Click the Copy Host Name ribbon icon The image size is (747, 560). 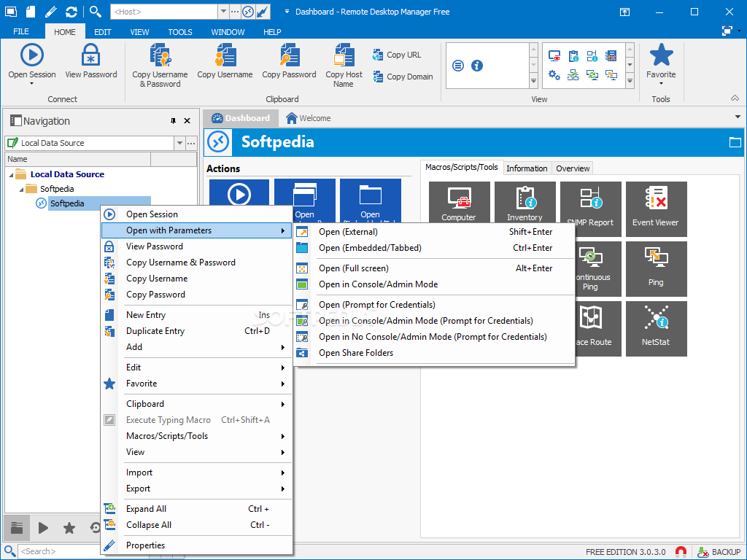[x=344, y=55]
